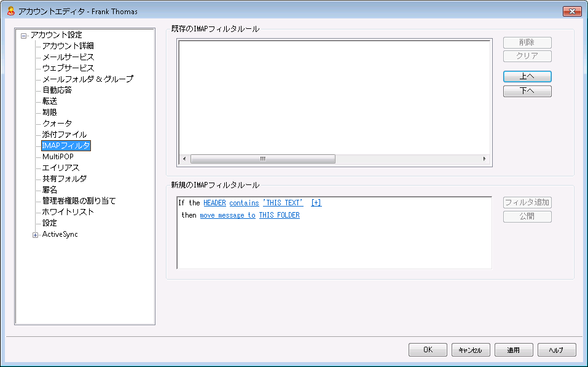Expand the ActiveSync tree node
Screen dimensions: 588x367
point(35,234)
